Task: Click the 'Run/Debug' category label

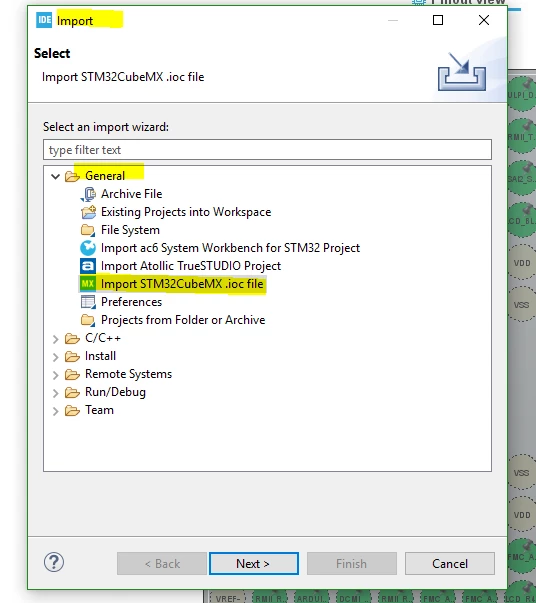Action: point(115,392)
